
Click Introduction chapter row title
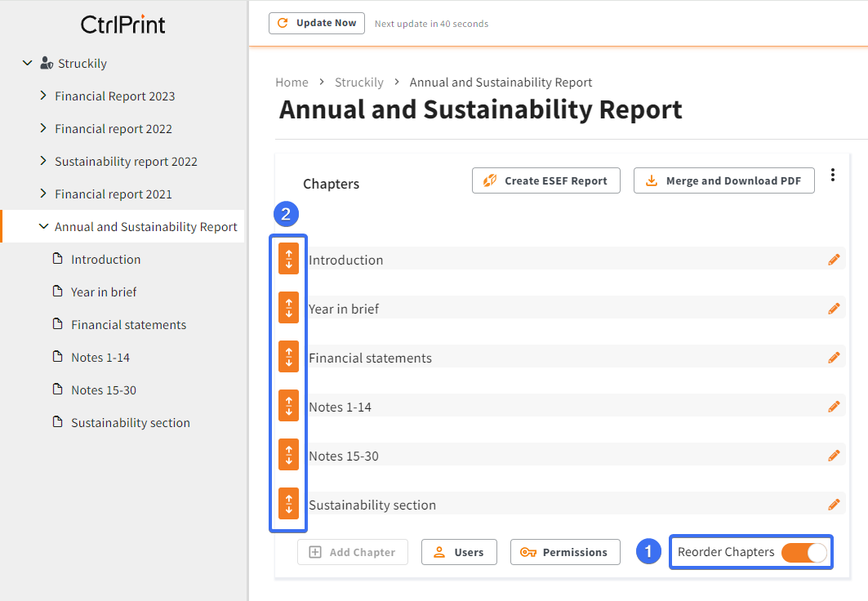(346, 260)
